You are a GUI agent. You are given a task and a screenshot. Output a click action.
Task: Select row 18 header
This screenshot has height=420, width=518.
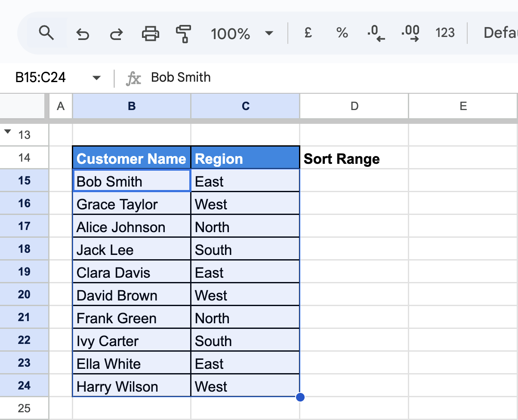[25, 249]
